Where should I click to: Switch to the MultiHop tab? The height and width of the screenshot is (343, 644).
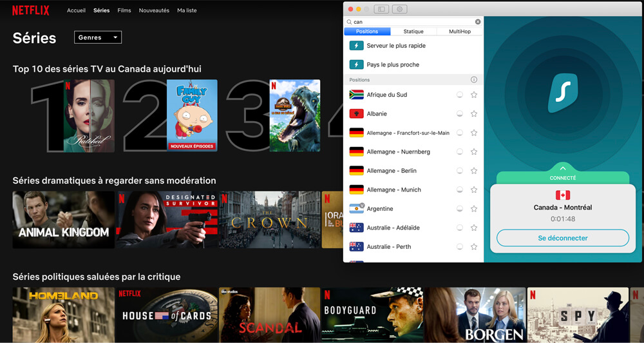(460, 31)
